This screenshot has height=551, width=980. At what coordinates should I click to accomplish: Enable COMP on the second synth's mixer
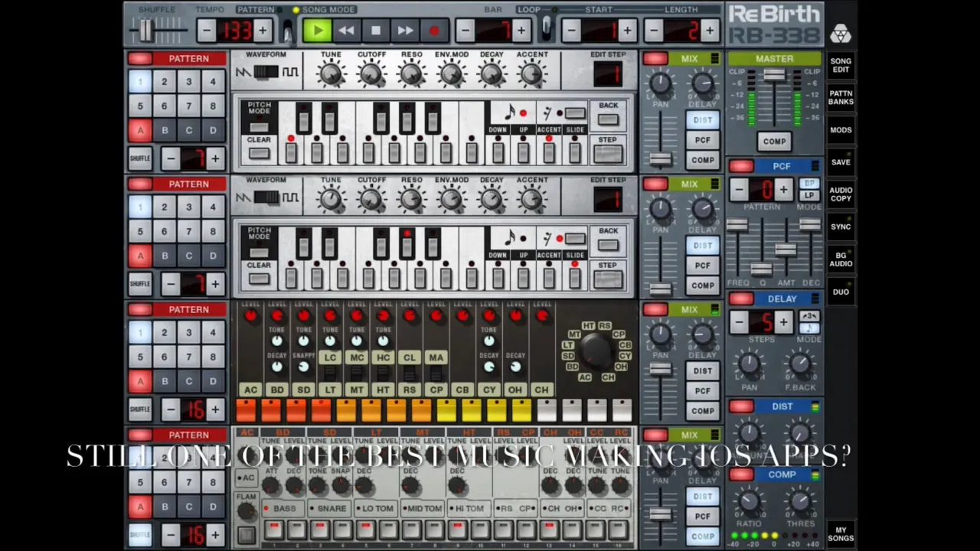[703, 285]
